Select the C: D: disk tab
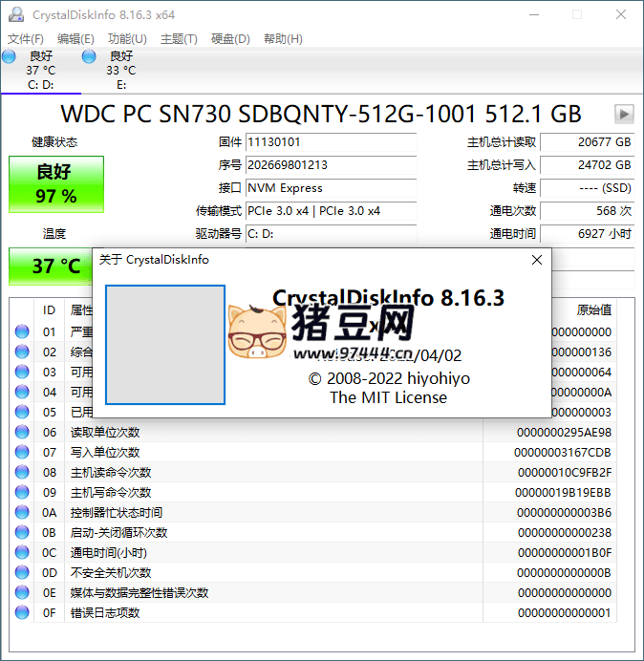Viewport: 644px width, 661px height. 40,71
